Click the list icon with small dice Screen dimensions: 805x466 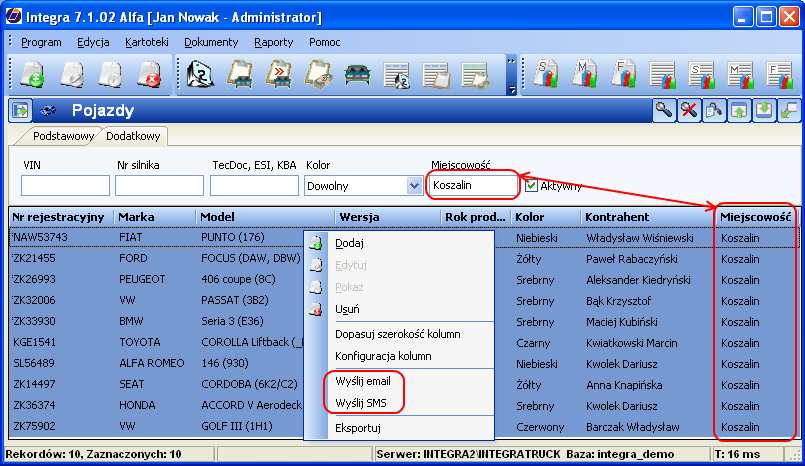[396, 75]
